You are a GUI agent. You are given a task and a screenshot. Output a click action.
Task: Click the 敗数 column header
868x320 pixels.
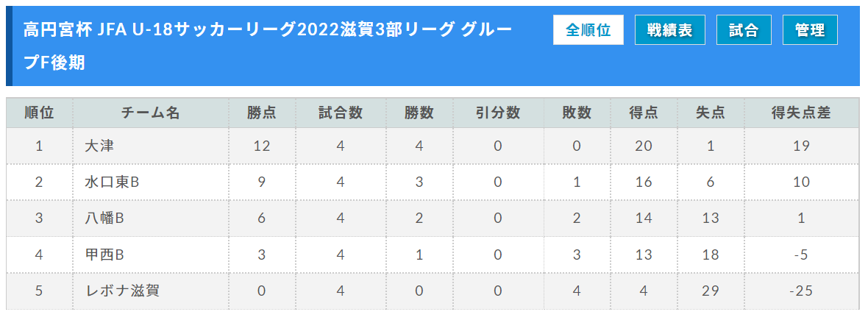coord(577,113)
